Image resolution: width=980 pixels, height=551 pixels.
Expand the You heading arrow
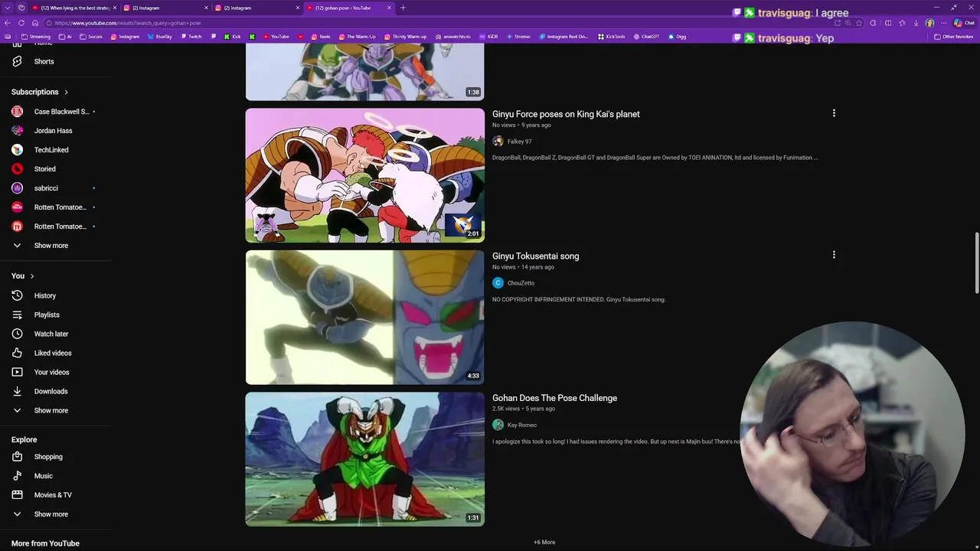coord(31,275)
